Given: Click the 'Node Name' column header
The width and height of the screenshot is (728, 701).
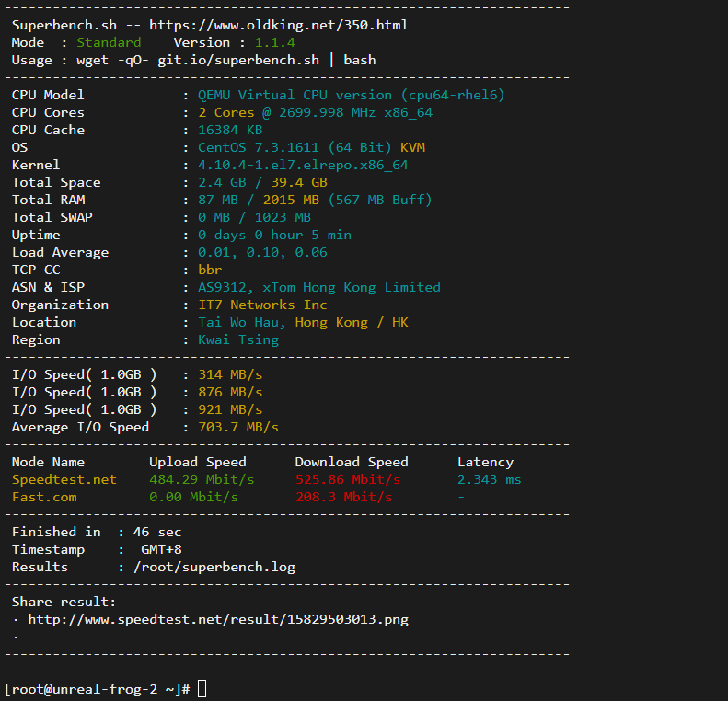Looking at the screenshot, I should 48,462.
